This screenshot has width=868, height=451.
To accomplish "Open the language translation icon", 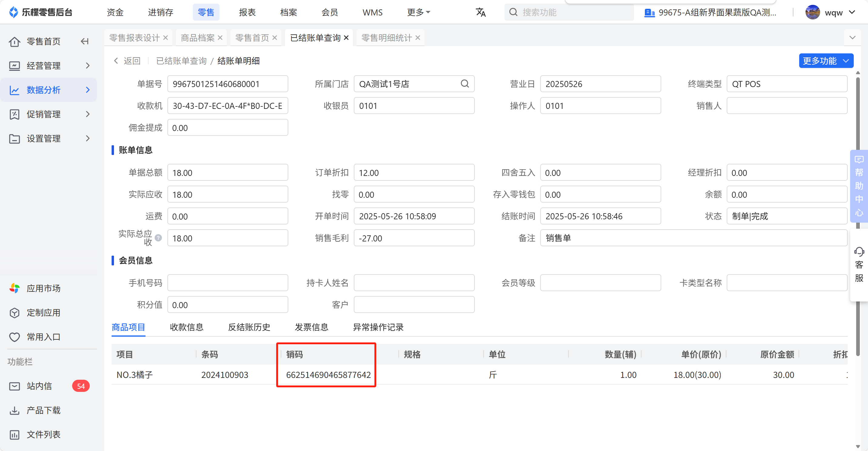I will coord(481,12).
